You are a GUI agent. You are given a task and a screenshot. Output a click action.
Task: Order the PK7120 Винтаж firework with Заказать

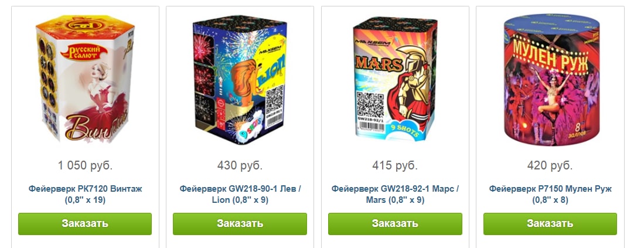pyautogui.click(x=85, y=224)
